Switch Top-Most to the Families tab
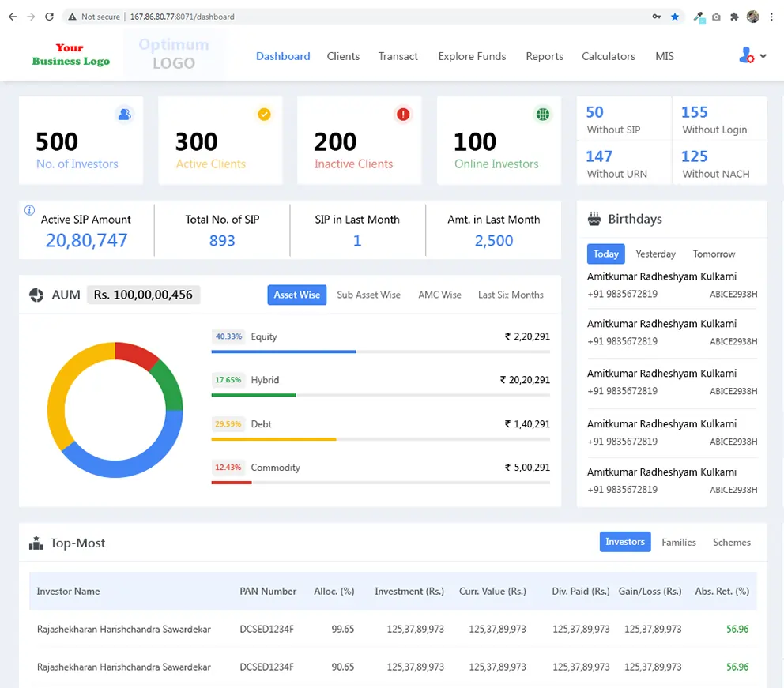 tap(679, 542)
